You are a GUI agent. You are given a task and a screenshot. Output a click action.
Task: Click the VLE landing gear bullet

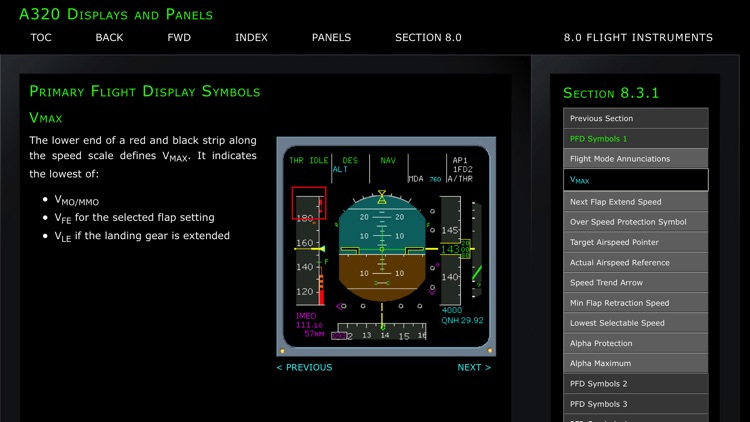click(x=142, y=236)
